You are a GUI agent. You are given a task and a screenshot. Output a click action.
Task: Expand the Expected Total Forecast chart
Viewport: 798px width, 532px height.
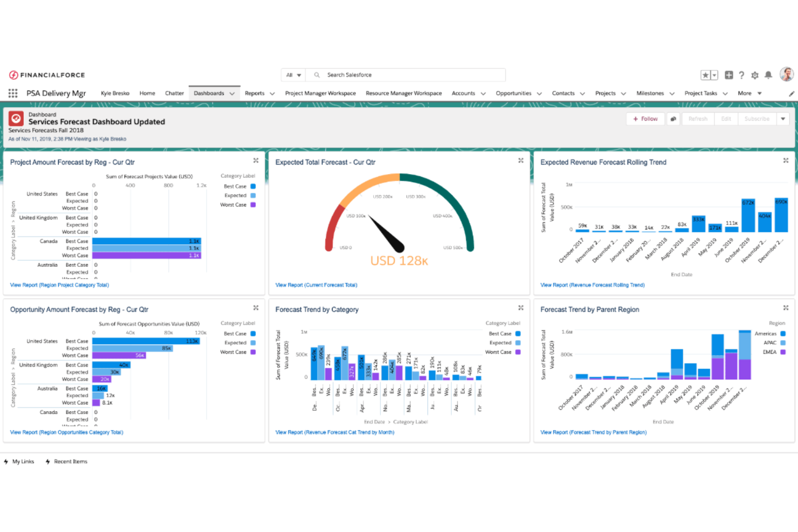pyautogui.click(x=520, y=160)
